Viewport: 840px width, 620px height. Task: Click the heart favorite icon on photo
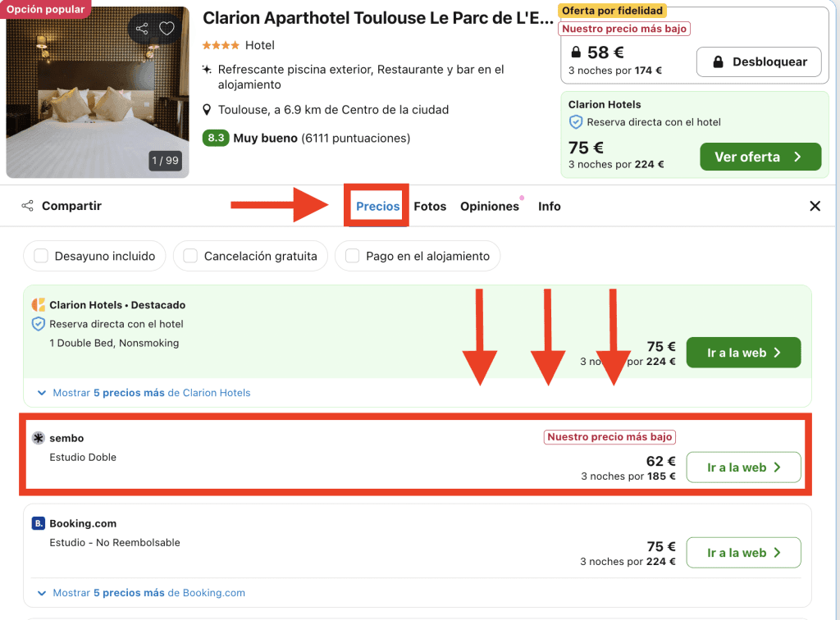[167, 29]
